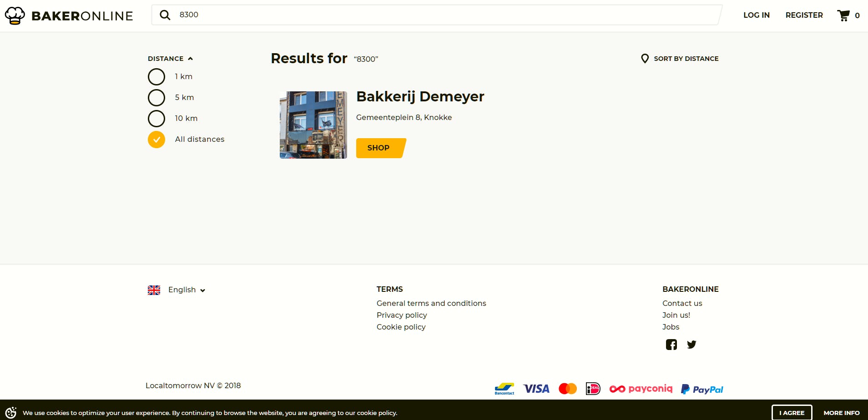Choose the 10 km distance filter
Image resolution: width=868 pixels, height=420 pixels.
click(x=156, y=119)
